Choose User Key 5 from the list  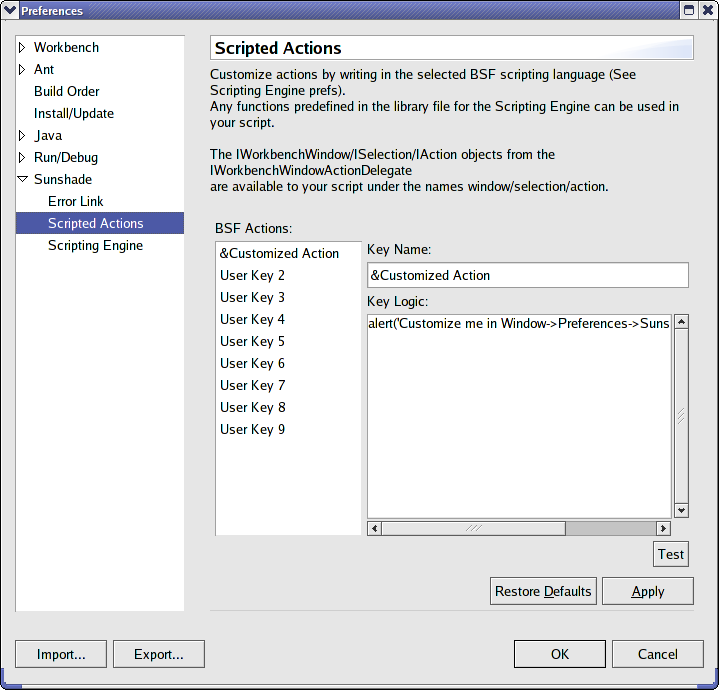(252, 342)
